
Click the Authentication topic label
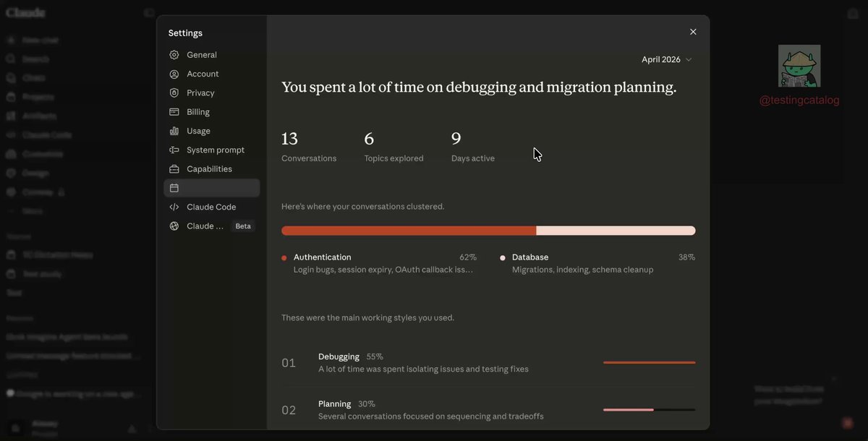323,257
